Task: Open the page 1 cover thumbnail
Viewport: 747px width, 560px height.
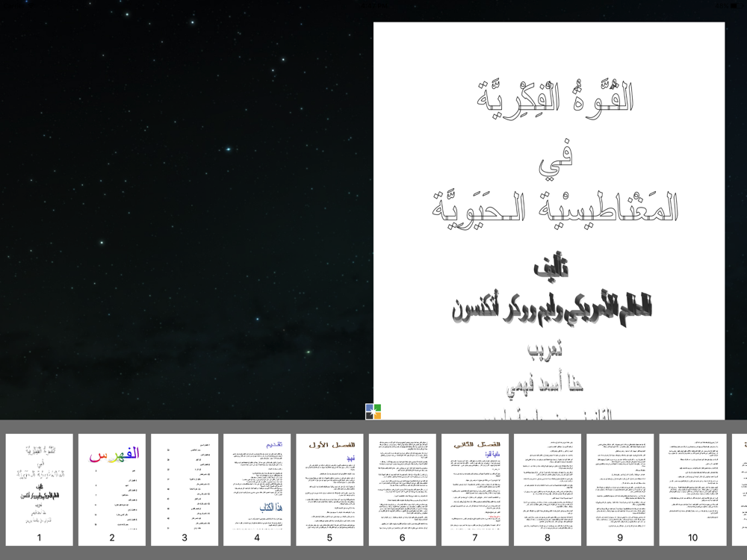Action: point(40,489)
